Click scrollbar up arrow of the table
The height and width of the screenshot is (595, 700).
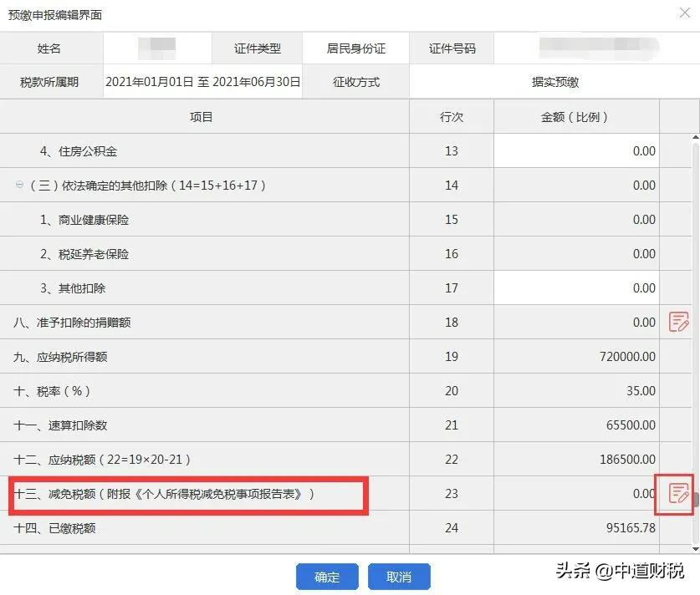[x=696, y=137]
